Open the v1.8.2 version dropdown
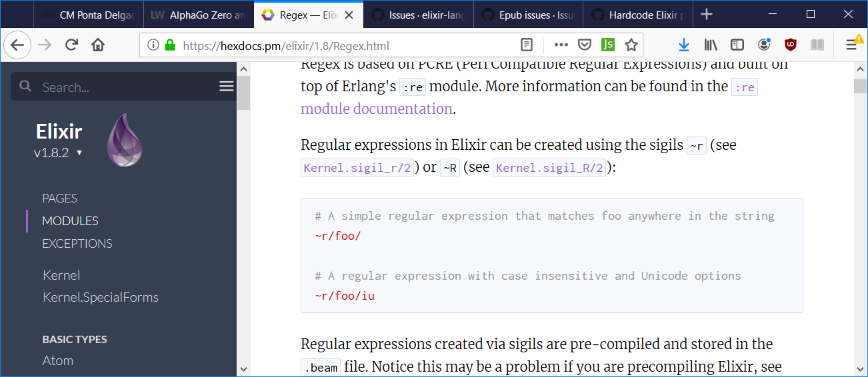The width and height of the screenshot is (868, 377). 59,153
